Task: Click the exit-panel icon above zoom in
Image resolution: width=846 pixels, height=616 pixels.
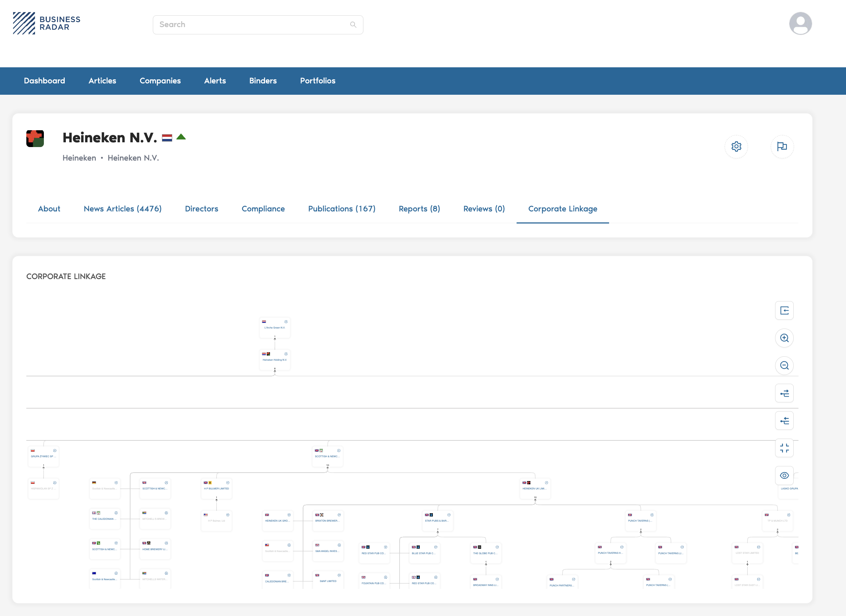Action: tap(784, 311)
